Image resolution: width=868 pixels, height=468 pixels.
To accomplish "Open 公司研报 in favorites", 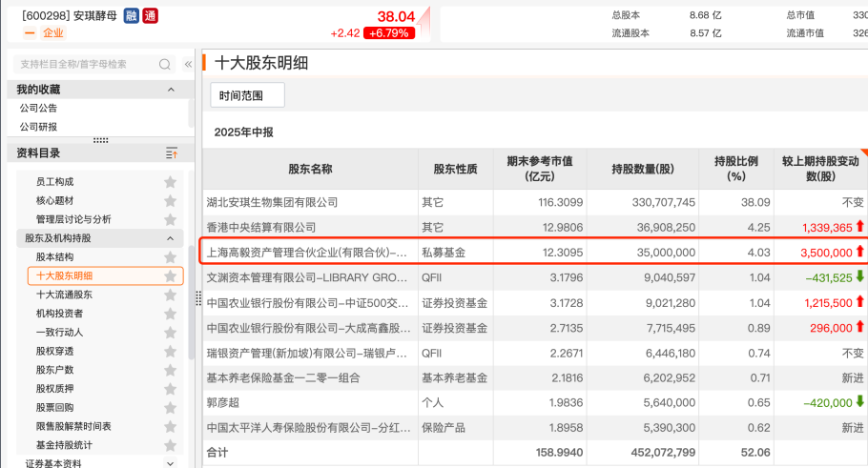I will 38,127.
